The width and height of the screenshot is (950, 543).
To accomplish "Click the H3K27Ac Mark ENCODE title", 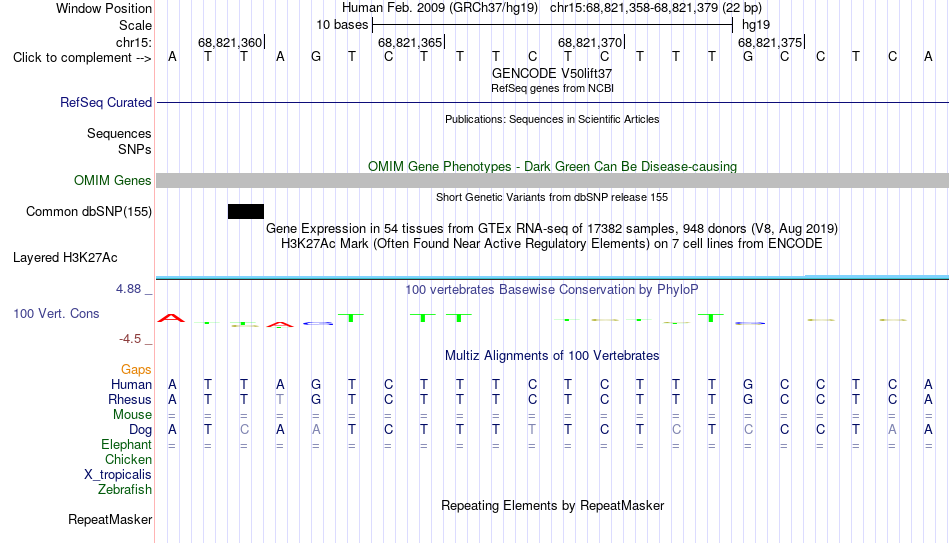I will pyautogui.click(x=552, y=244).
